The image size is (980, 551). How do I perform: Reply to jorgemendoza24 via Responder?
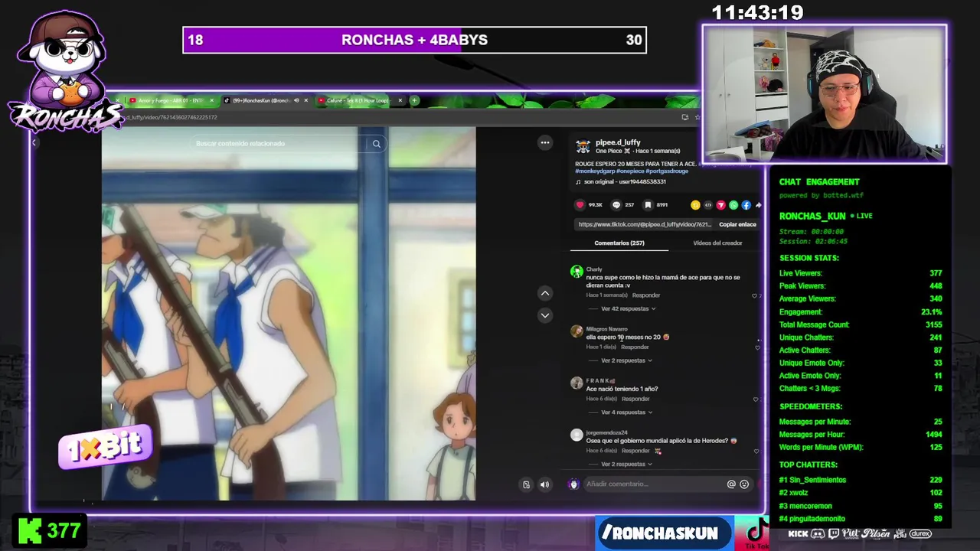(x=635, y=452)
